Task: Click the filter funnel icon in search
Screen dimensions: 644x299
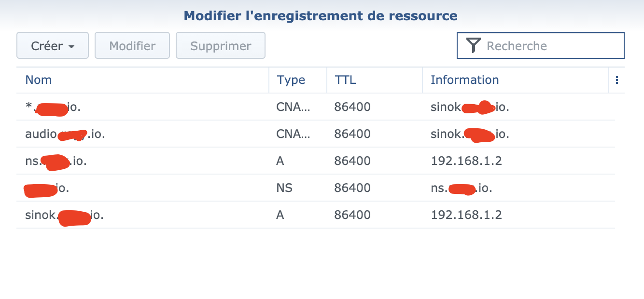Action: (474, 46)
